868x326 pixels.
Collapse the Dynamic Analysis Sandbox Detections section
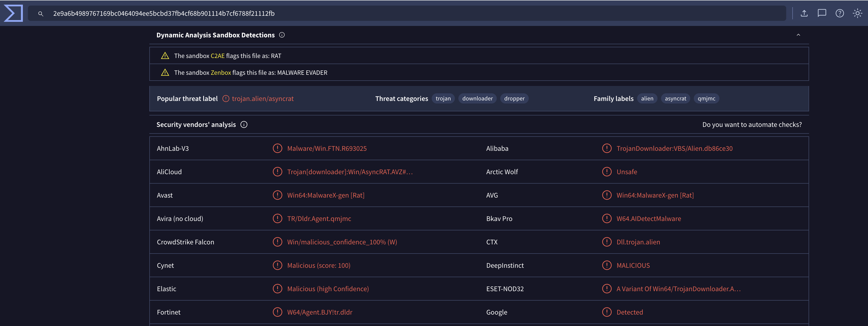798,35
